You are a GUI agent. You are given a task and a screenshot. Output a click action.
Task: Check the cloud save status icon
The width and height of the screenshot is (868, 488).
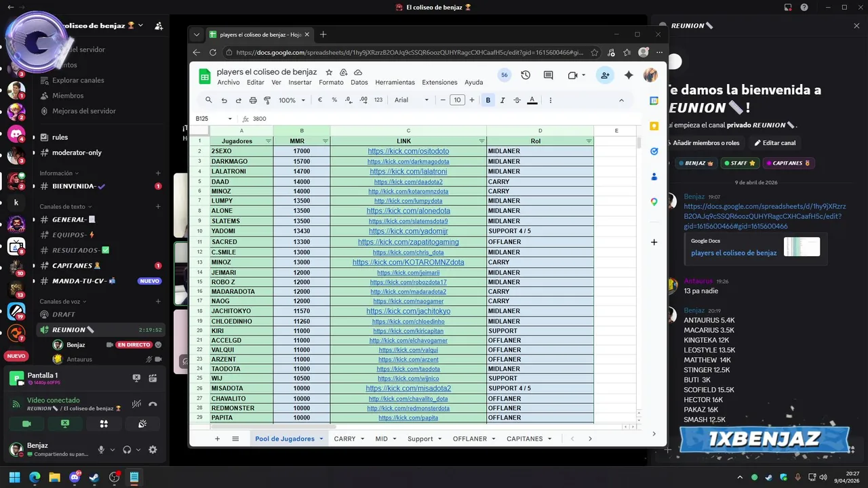point(358,72)
